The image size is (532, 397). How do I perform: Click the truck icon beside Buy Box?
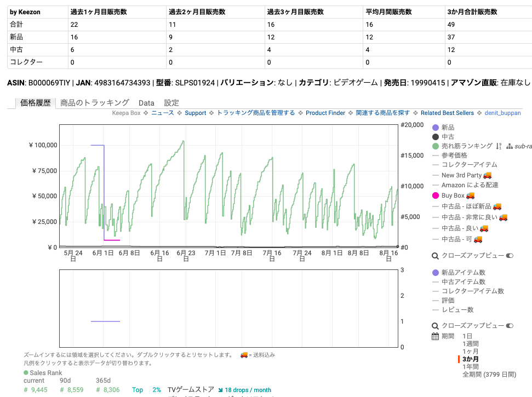point(470,195)
